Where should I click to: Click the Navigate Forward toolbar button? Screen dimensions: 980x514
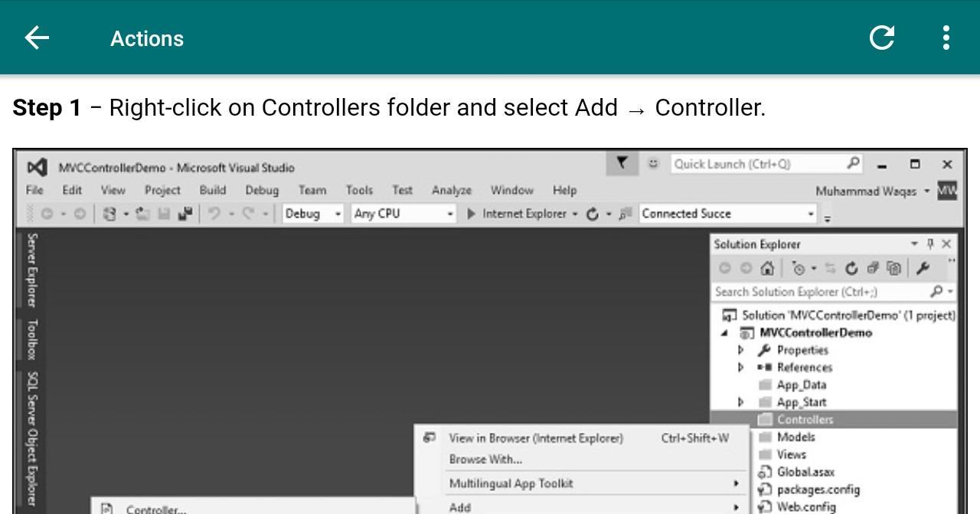(x=80, y=214)
